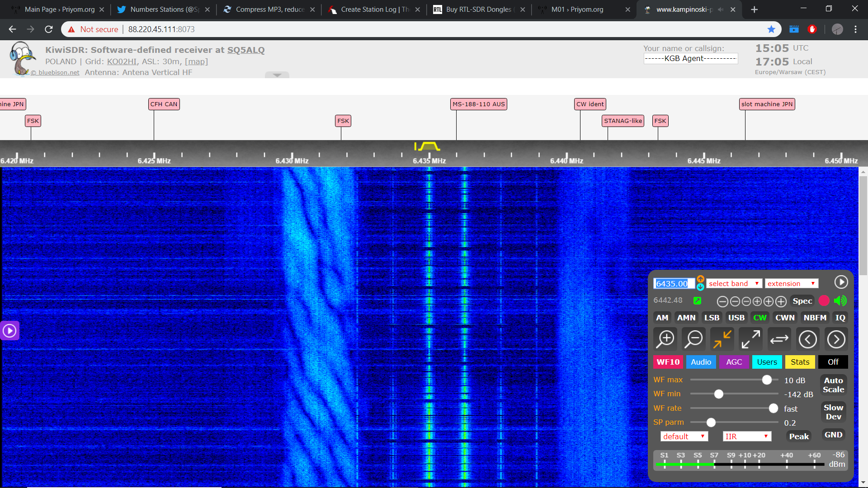
Task: Select USB demodulation mode
Action: pos(736,318)
